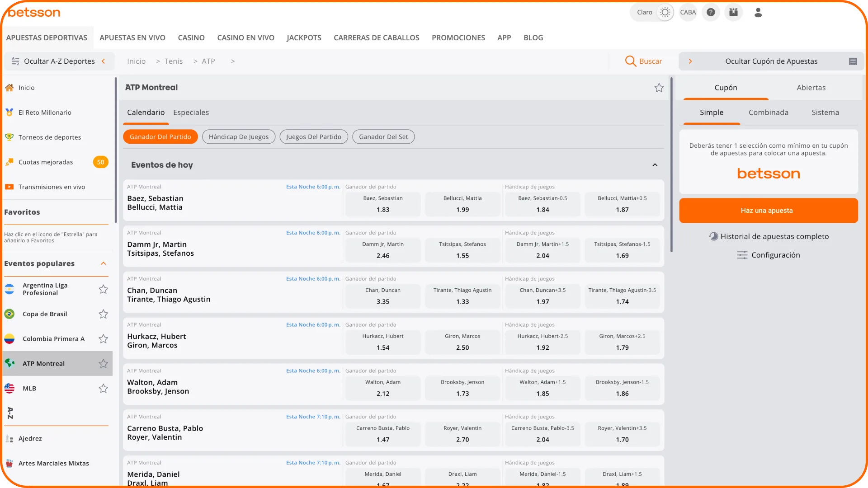Click the Inicio breadcrumb link
Viewport: 868px width, 488px height.
click(x=136, y=61)
